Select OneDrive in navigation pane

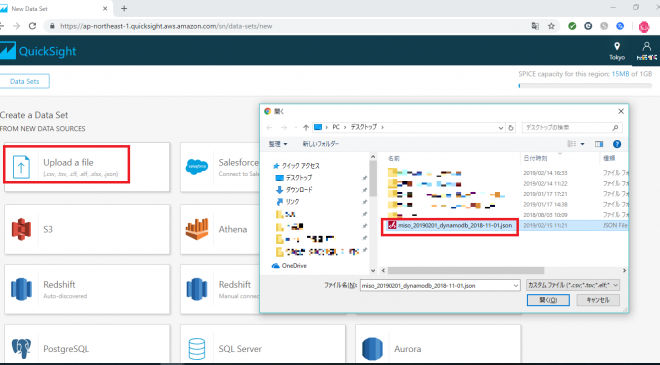289,266
